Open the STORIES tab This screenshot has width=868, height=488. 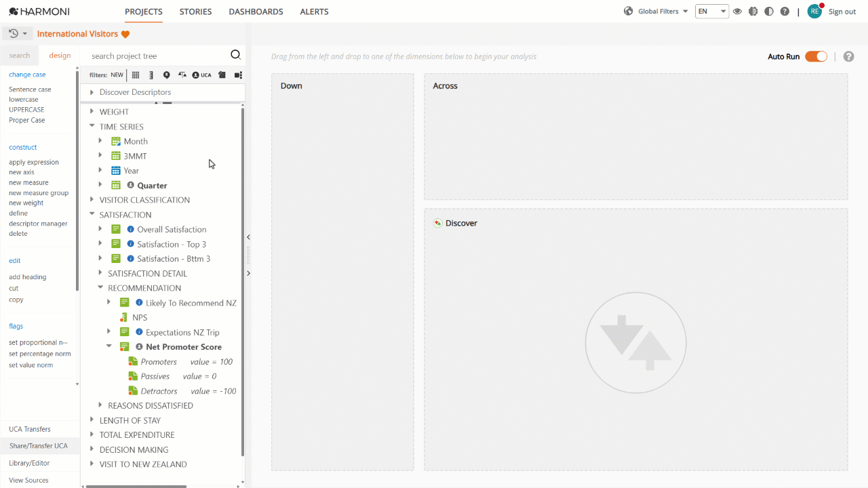pyautogui.click(x=195, y=12)
